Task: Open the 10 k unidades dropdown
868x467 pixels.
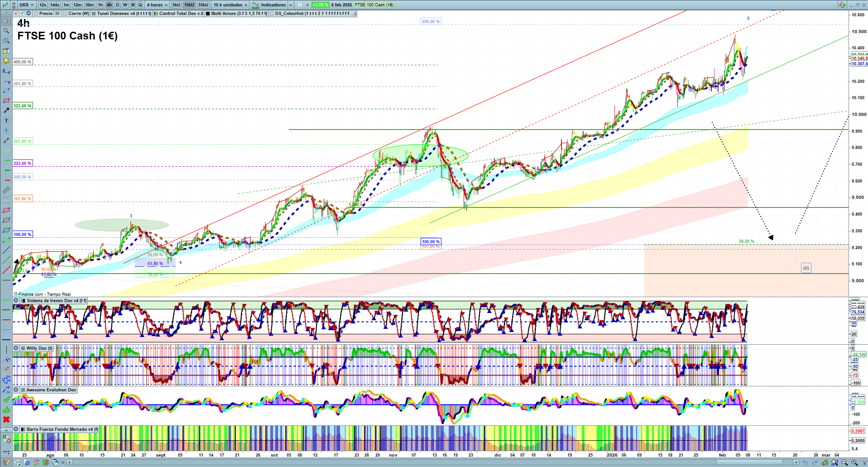Action: point(230,5)
